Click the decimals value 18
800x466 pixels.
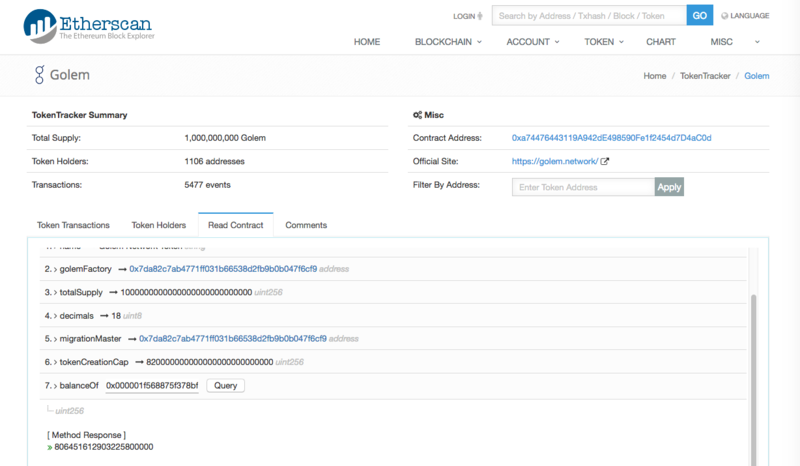[x=116, y=316]
